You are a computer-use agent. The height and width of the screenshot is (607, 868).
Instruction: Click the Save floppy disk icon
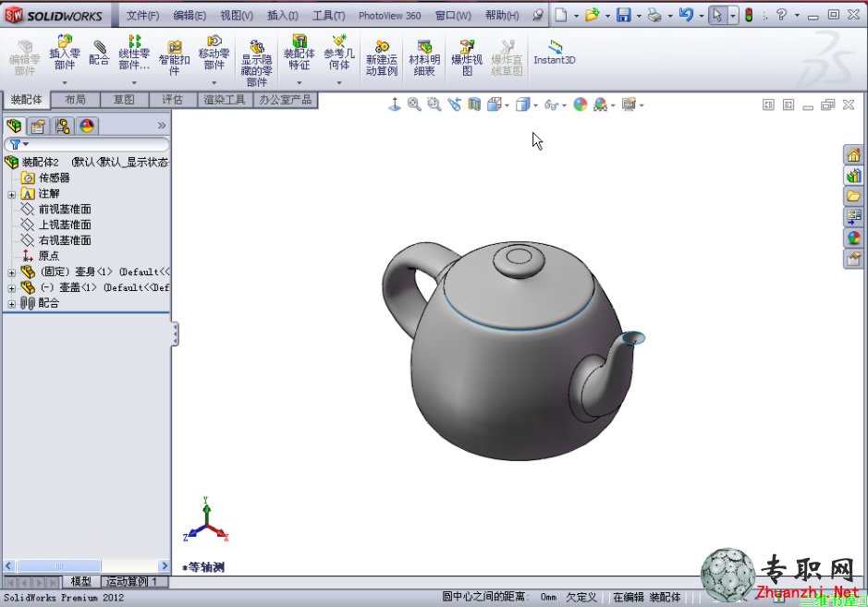tap(624, 15)
